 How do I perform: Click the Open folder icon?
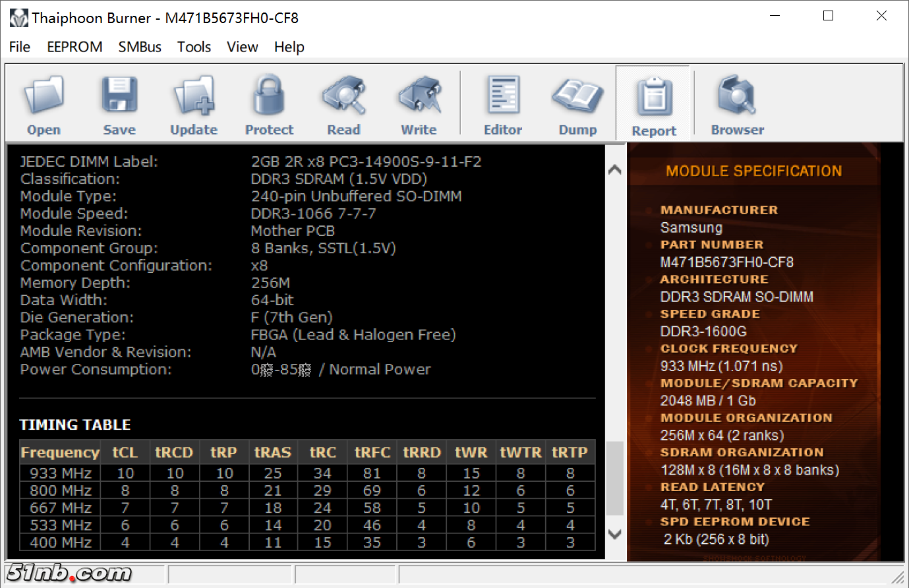tap(44, 96)
